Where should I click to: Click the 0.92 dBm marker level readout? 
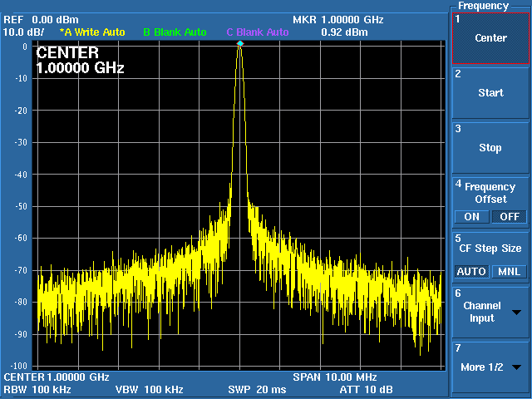click(344, 32)
